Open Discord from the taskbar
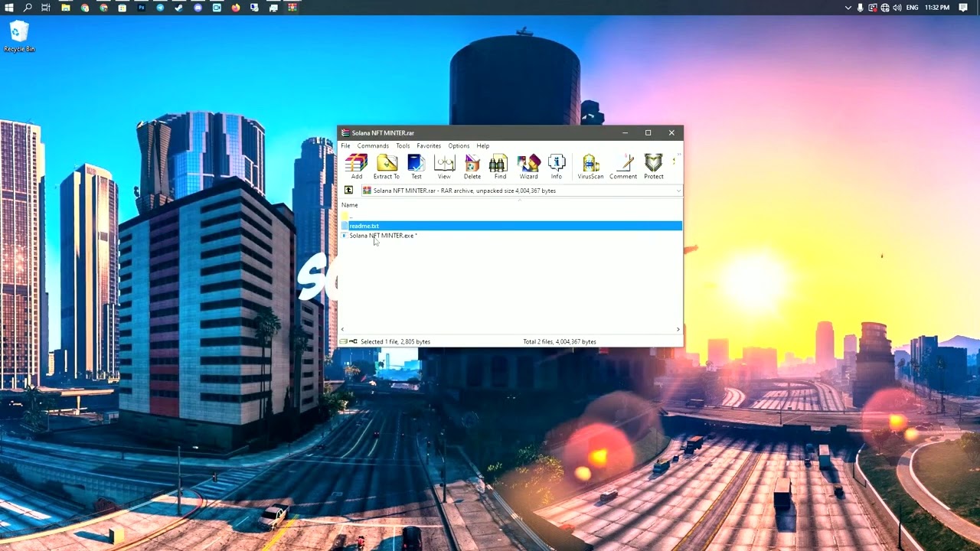 tap(198, 8)
